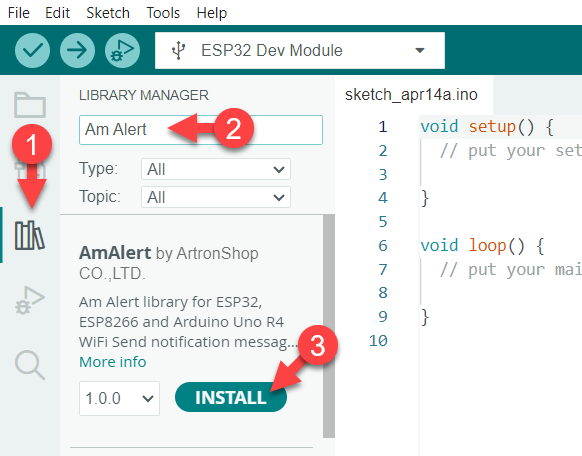Open the Type filter dropdown
Image resolution: width=582 pixels, height=456 pixels.
216,169
